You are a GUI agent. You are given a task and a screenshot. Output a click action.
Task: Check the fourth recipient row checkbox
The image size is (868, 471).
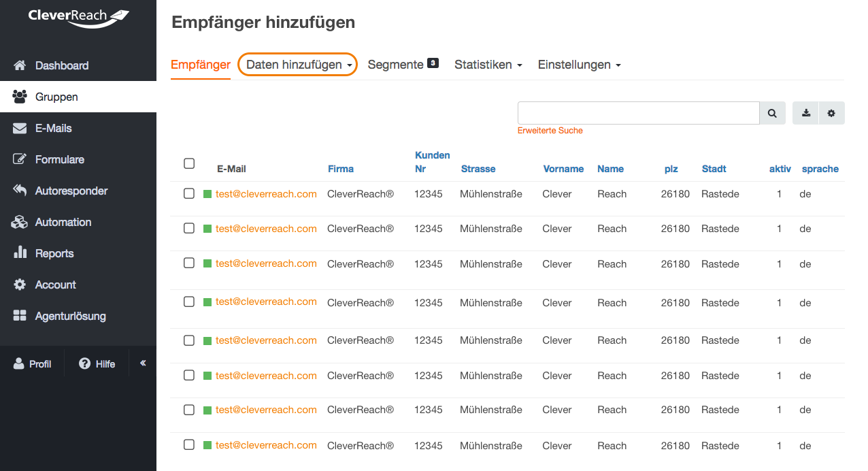coord(189,302)
